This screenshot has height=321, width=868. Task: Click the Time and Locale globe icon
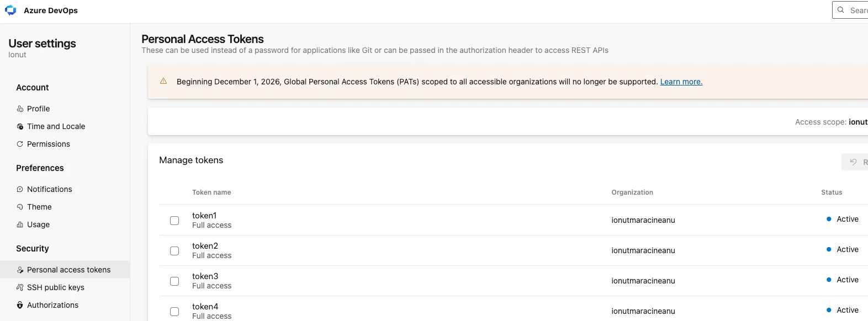pyautogui.click(x=20, y=126)
